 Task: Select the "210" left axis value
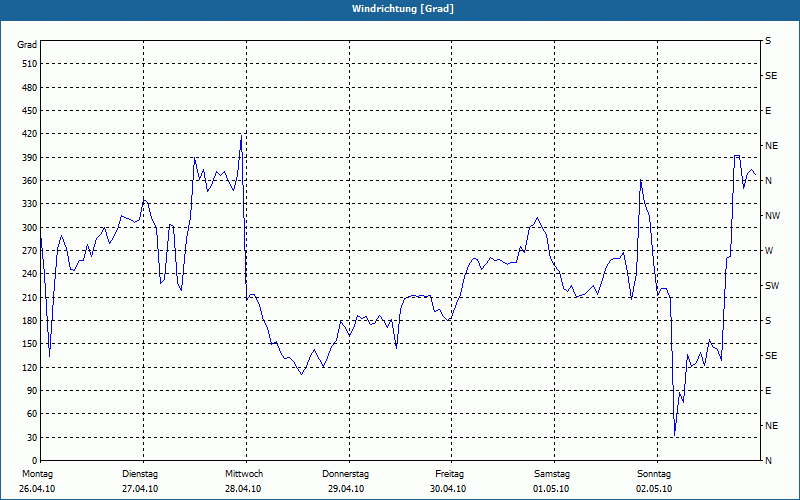coord(30,297)
